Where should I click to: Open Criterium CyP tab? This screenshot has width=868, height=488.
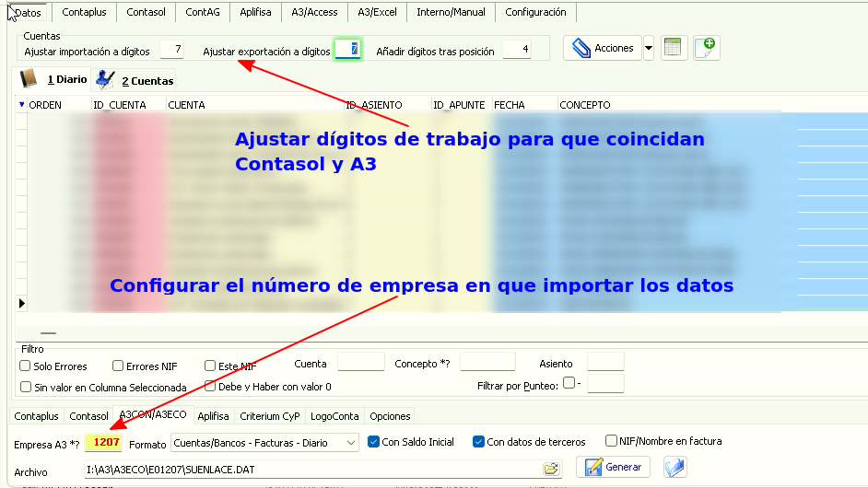tap(270, 416)
